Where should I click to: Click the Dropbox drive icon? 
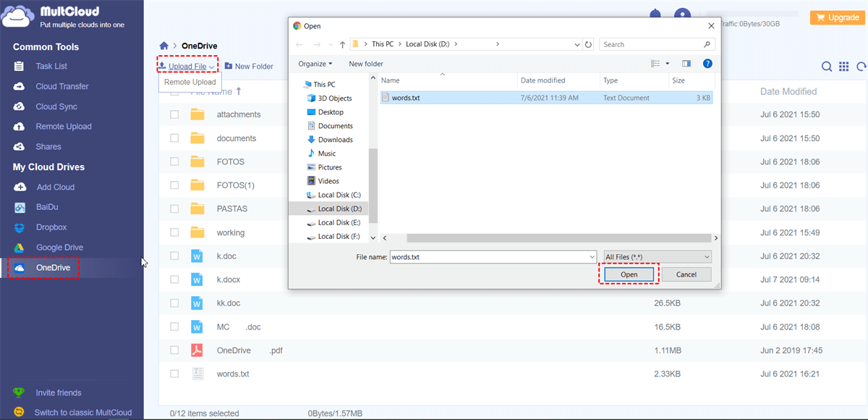click(20, 227)
